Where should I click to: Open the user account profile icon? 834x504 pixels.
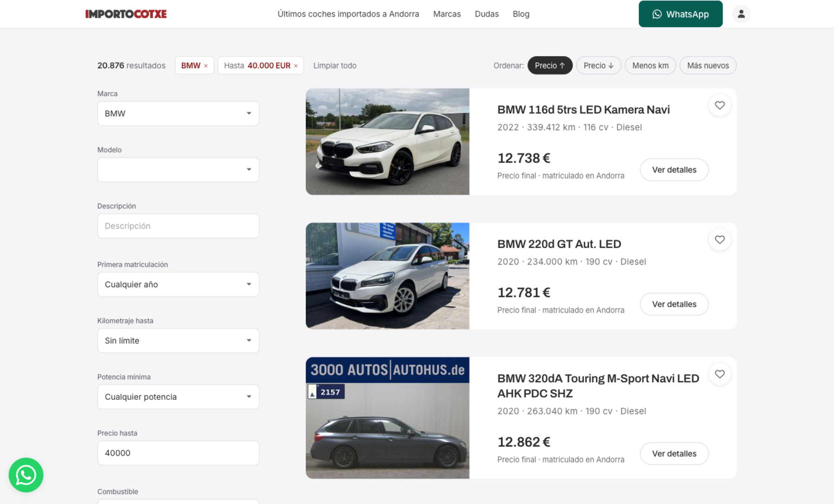click(x=741, y=14)
